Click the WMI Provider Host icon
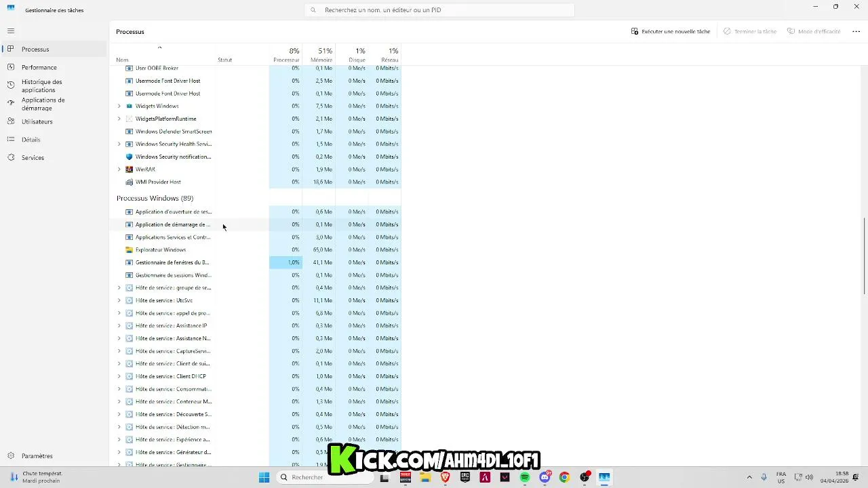Viewport: 868px width, 488px height. (x=130, y=182)
